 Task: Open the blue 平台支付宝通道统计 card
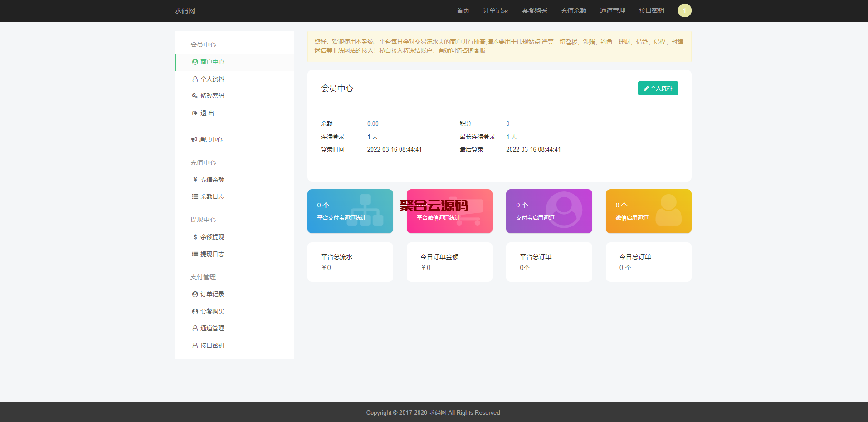pos(350,211)
